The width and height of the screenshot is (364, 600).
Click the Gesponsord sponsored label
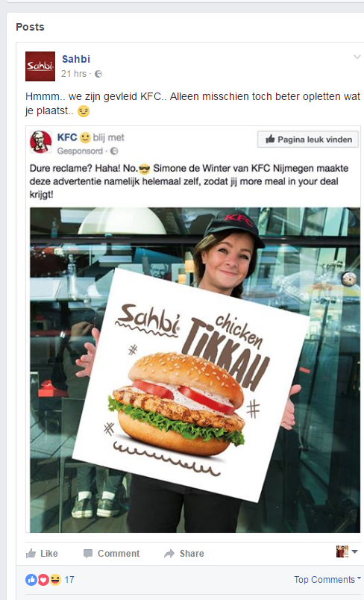(x=80, y=151)
